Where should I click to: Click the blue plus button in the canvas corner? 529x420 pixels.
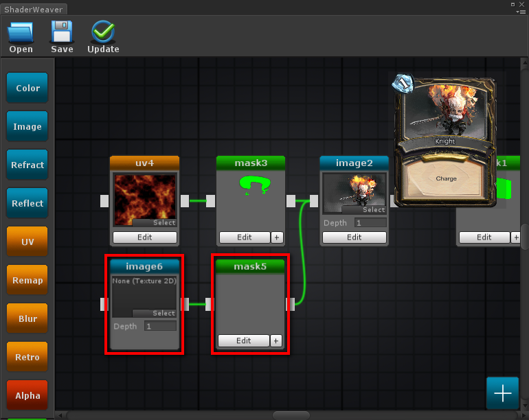[502, 393]
